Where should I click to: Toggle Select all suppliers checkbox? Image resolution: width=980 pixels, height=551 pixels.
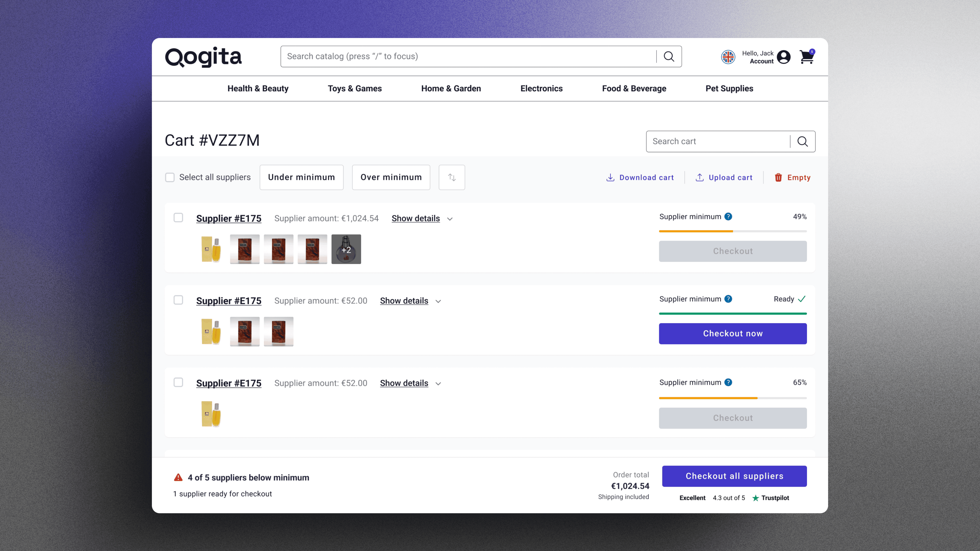click(170, 177)
